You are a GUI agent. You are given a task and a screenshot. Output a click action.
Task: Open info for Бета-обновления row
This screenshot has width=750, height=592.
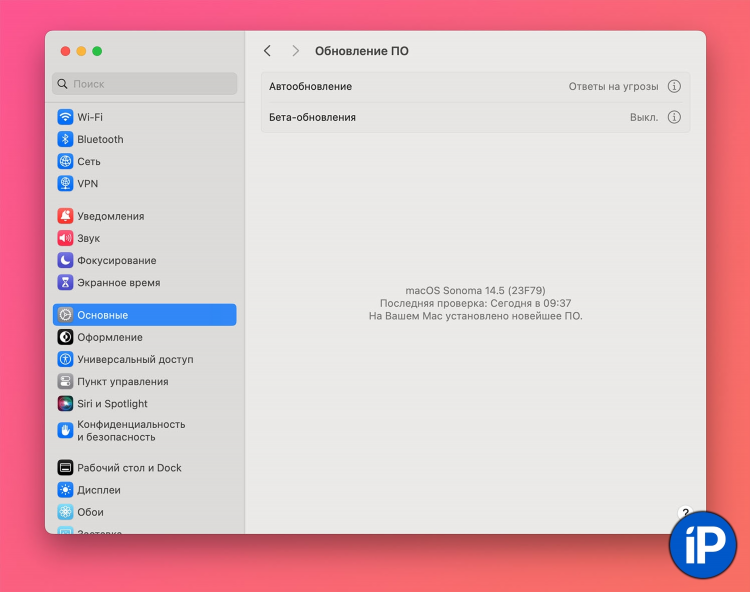click(674, 117)
